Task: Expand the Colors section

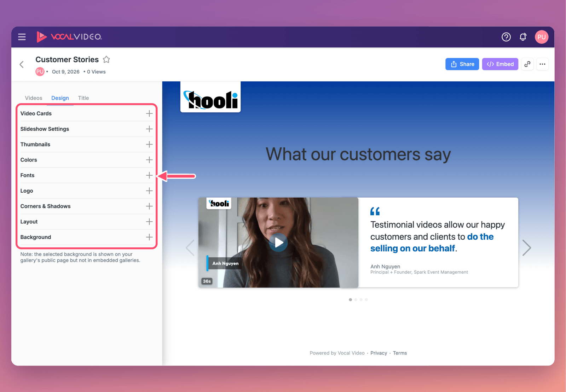Action: pos(87,160)
